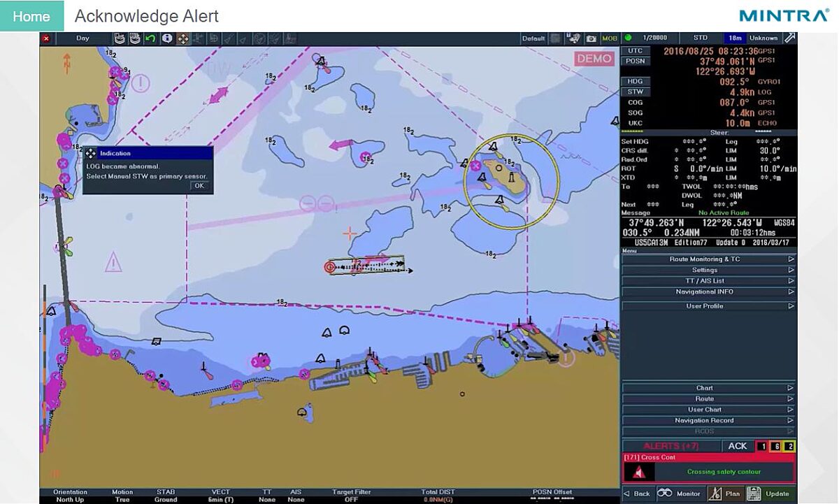Click the 1/20000 chart scale field
The width and height of the screenshot is (839, 504).
click(x=654, y=38)
